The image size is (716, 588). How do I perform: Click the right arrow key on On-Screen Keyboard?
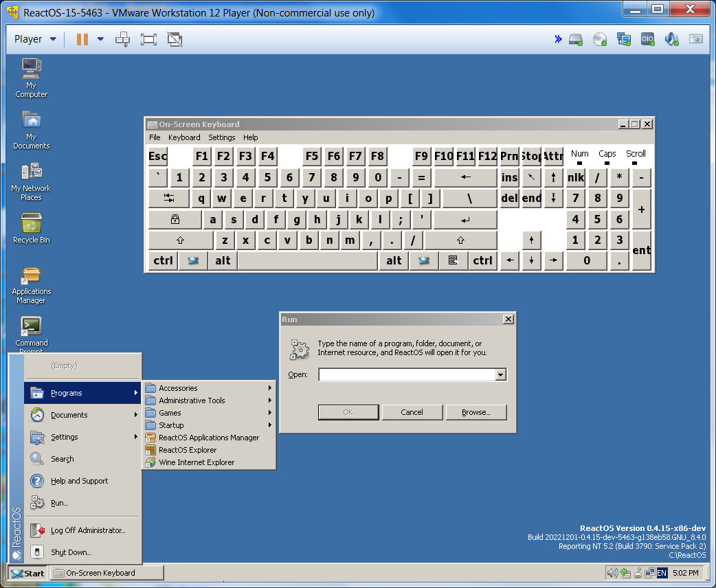(553, 260)
